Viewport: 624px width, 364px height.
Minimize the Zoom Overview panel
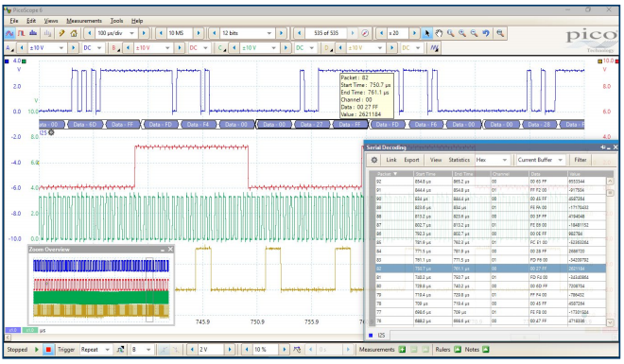point(163,250)
